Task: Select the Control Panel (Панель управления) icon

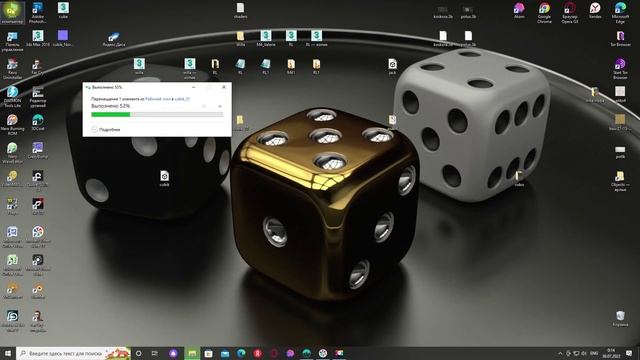Action: point(12,42)
